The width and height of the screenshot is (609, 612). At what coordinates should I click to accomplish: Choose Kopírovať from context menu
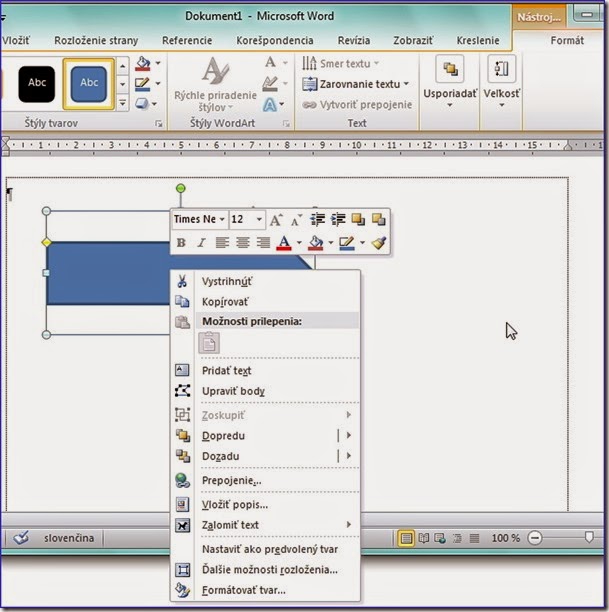click(x=265, y=302)
